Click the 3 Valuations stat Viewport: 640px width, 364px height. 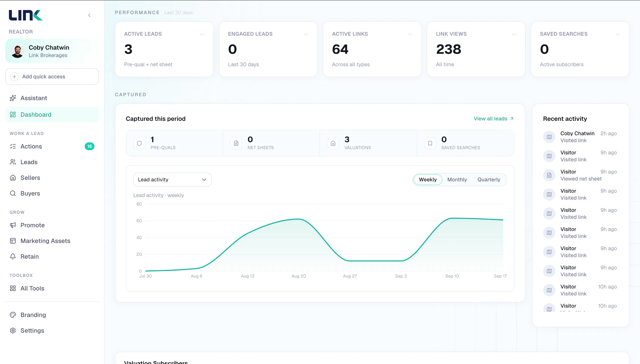click(x=368, y=143)
